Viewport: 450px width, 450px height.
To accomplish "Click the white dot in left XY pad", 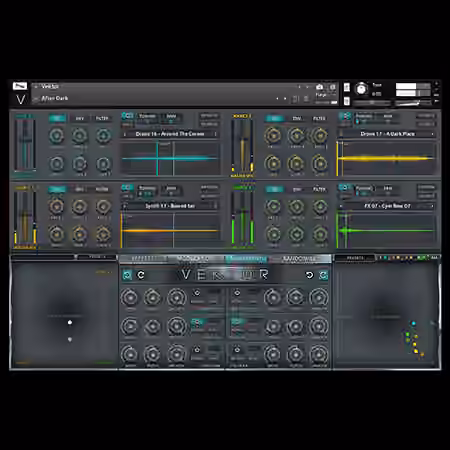I will [70, 322].
